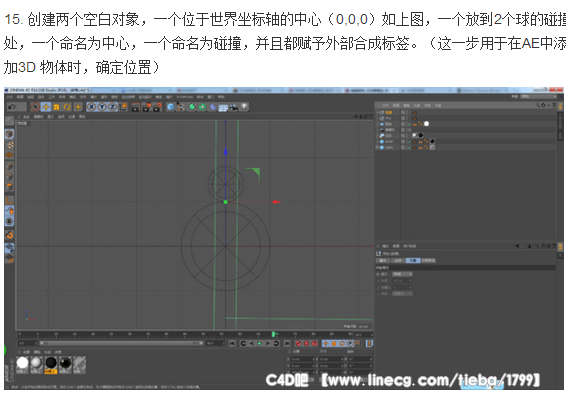Select the Rotate tool icon
The height and width of the screenshot is (397, 566).
click(x=67, y=107)
